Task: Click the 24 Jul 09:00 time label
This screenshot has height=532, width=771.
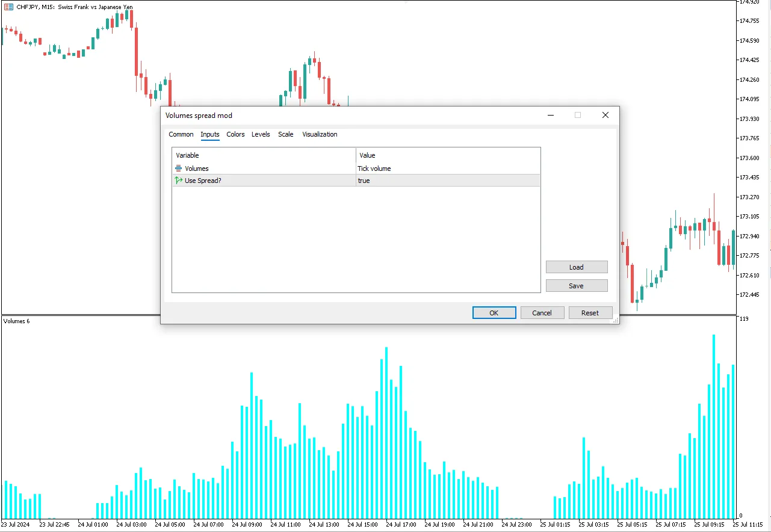Action: tap(247, 525)
